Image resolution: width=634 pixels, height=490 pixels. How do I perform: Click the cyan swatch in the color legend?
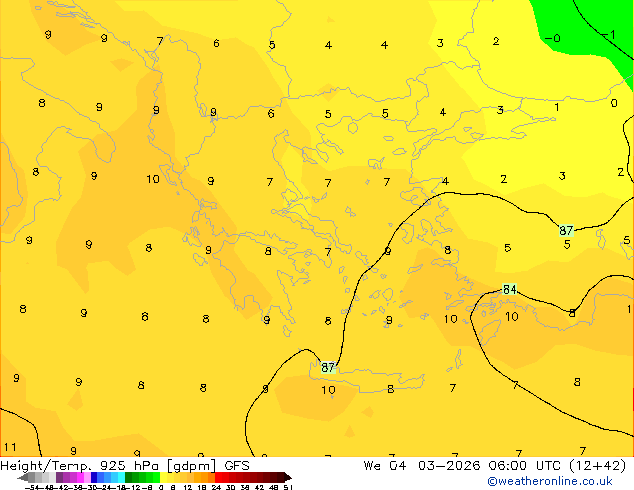tap(121, 477)
